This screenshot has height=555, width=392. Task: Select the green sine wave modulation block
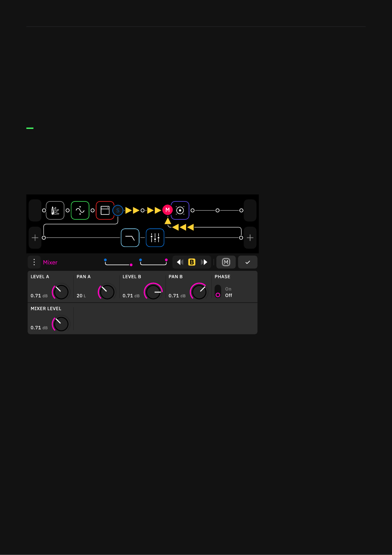pos(80,210)
